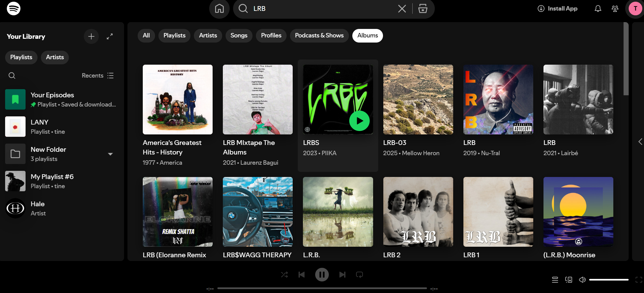This screenshot has height=293, width=644.
Task: Create a new playlist with plus icon
Action: click(x=91, y=36)
